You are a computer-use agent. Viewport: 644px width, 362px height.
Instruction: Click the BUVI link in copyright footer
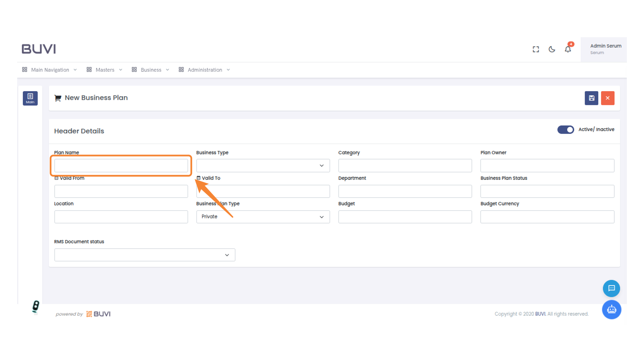point(540,314)
